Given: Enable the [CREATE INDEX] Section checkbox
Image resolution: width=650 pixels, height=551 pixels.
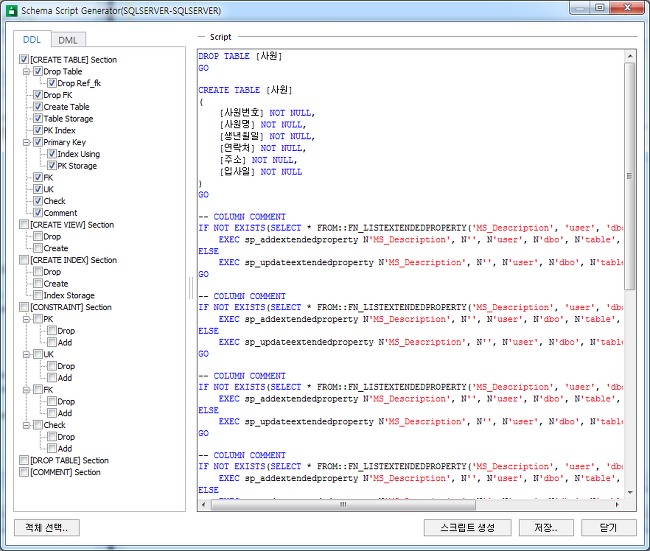Looking at the screenshot, I should point(24,260).
